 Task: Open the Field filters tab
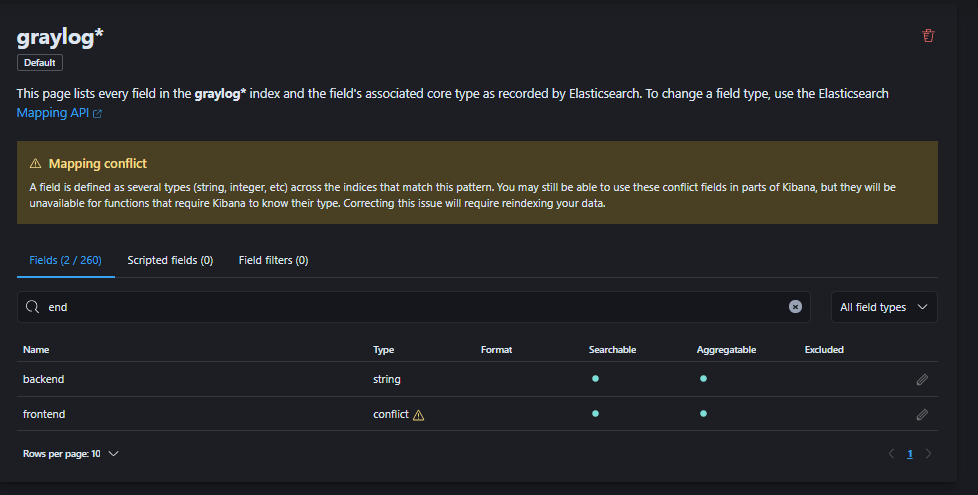pos(273,260)
